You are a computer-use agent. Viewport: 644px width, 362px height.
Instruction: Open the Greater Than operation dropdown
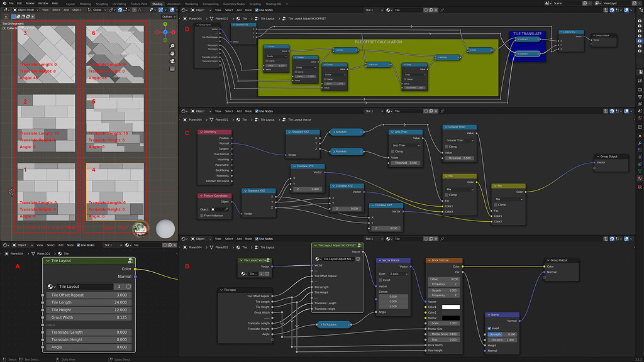460,140
